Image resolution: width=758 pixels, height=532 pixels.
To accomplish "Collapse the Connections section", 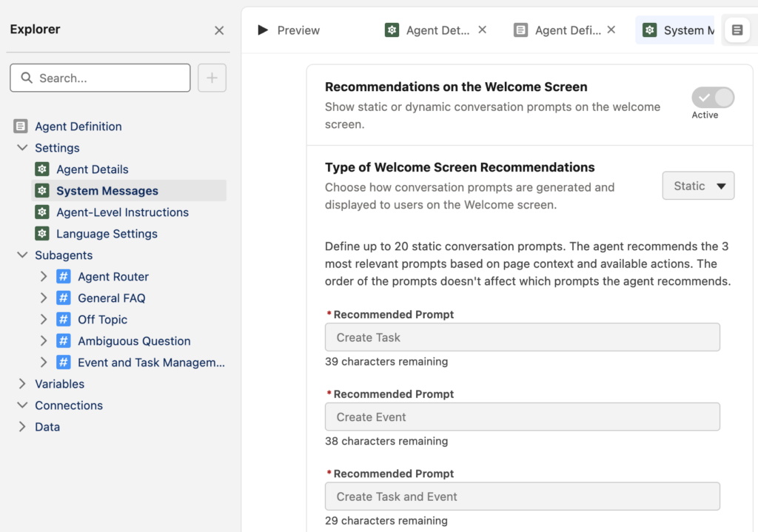I will [22, 405].
